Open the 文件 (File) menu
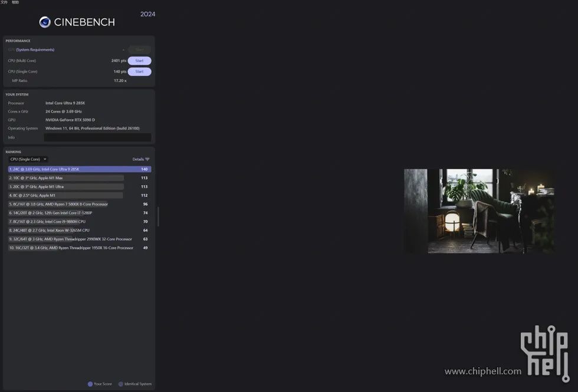The width and height of the screenshot is (578, 392). 4,2
